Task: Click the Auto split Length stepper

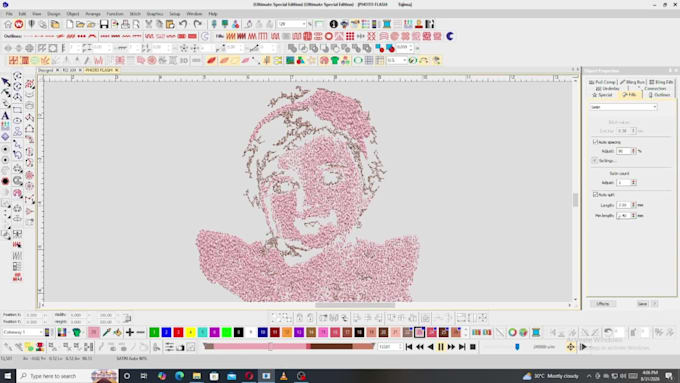Action: 634,205
